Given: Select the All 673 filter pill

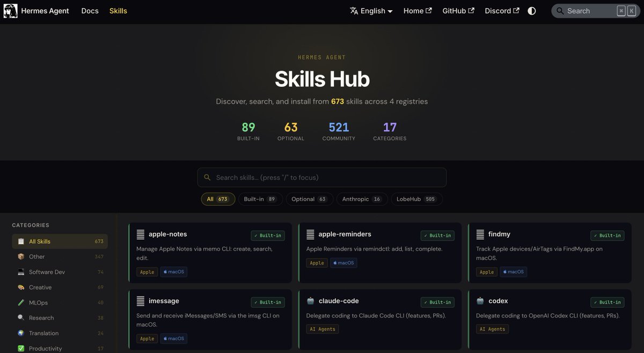Looking at the screenshot, I should [x=218, y=199].
